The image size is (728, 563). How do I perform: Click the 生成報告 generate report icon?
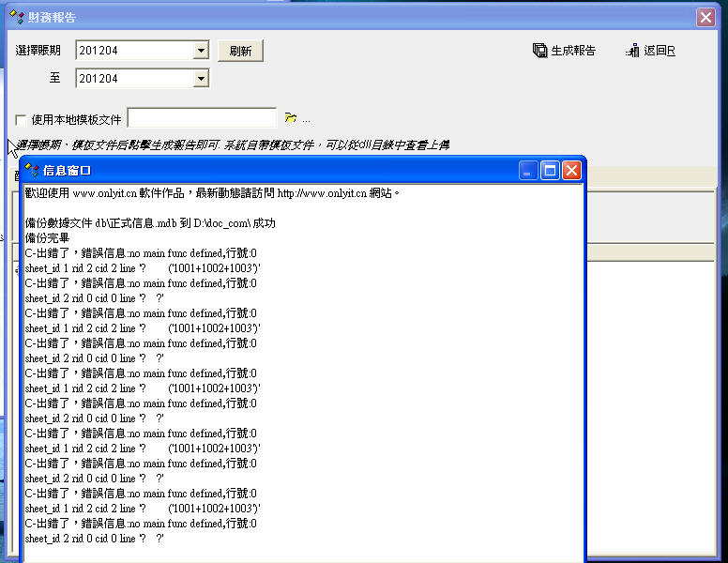pyautogui.click(x=539, y=51)
